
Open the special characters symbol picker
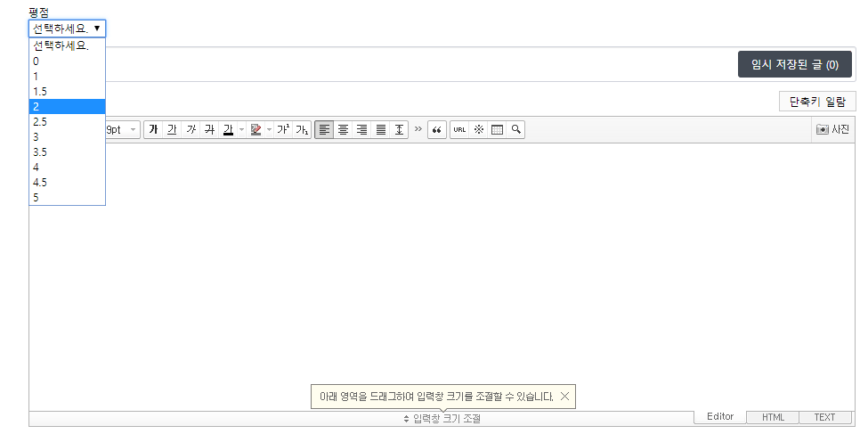tap(478, 130)
